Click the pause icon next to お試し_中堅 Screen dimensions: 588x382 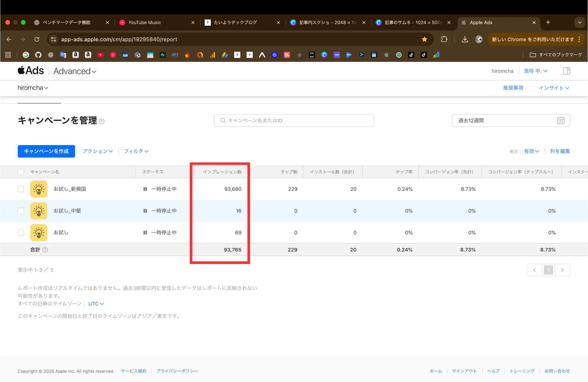tap(145, 211)
